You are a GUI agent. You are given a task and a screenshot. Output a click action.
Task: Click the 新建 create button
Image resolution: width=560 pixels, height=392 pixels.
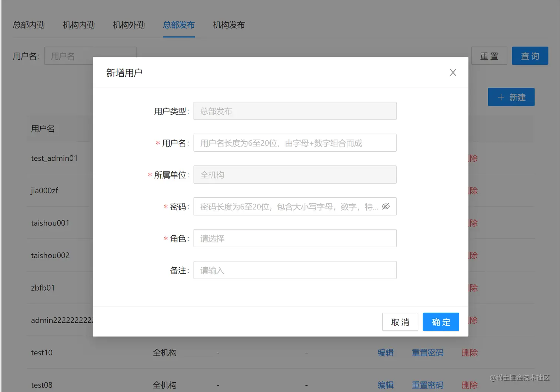pyautogui.click(x=511, y=97)
